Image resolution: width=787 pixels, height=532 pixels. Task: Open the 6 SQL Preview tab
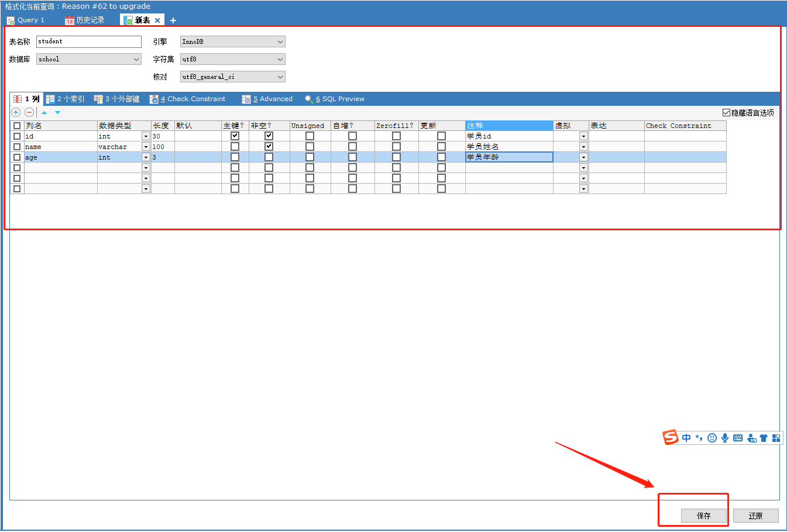tap(335, 99)
